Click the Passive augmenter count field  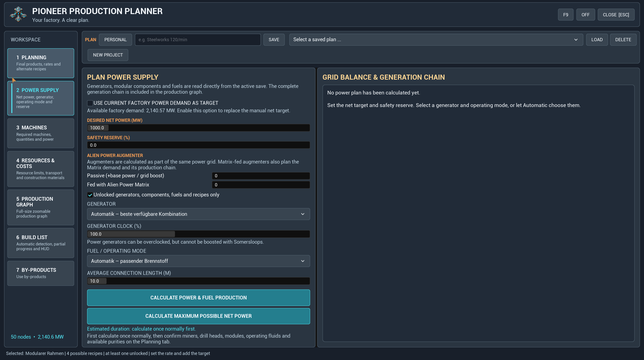(x=261, y=176)
